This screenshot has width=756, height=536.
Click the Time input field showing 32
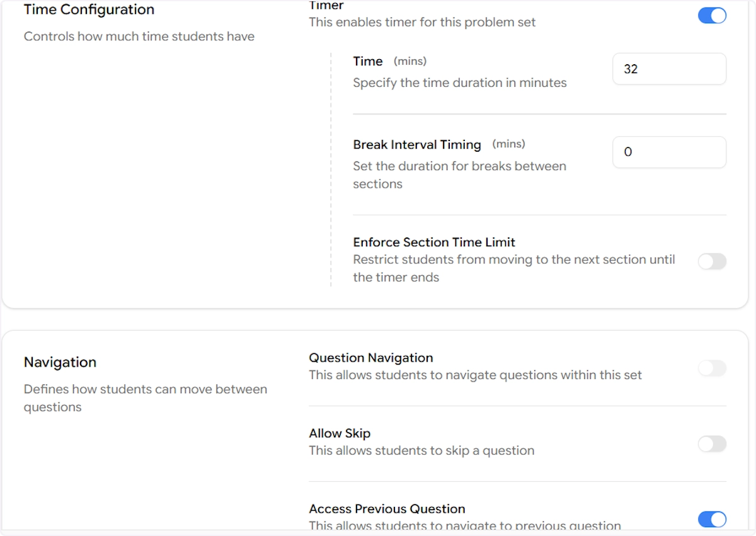(x=668, y=69)
